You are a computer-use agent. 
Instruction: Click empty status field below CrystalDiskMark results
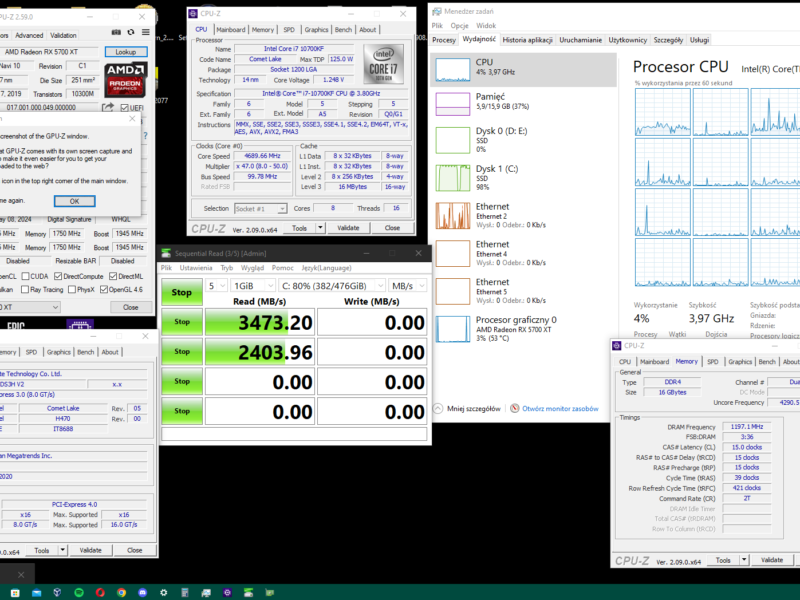294,433
